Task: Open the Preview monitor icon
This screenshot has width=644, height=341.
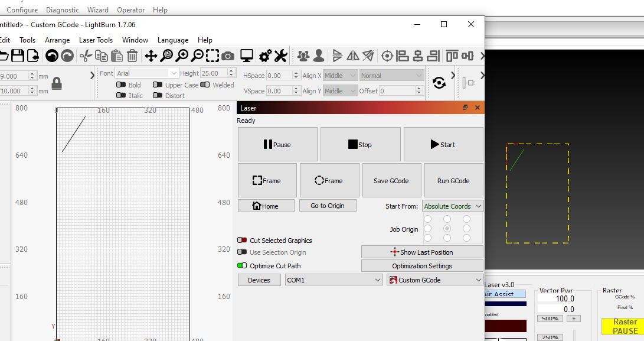Action: click(x=246, y=56)
